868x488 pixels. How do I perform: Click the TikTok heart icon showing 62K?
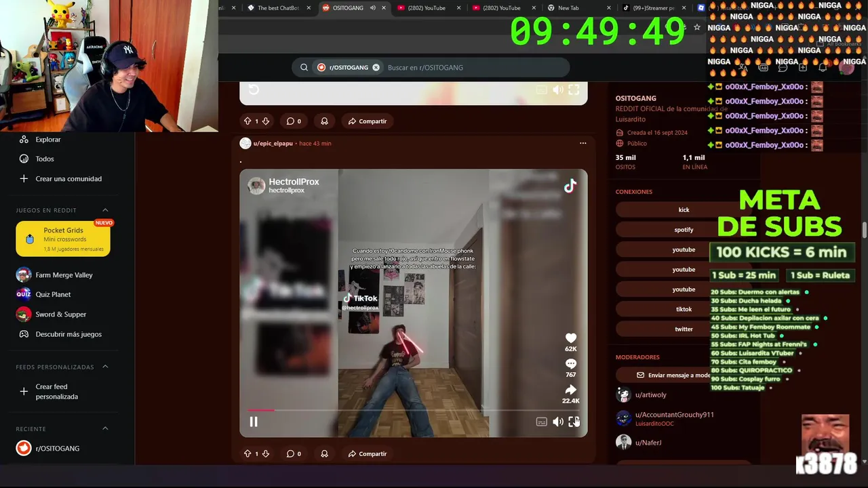point(571,338)
